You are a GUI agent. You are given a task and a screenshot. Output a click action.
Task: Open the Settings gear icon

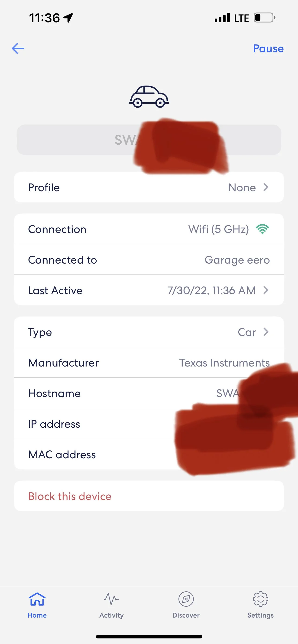click(260, 599)
